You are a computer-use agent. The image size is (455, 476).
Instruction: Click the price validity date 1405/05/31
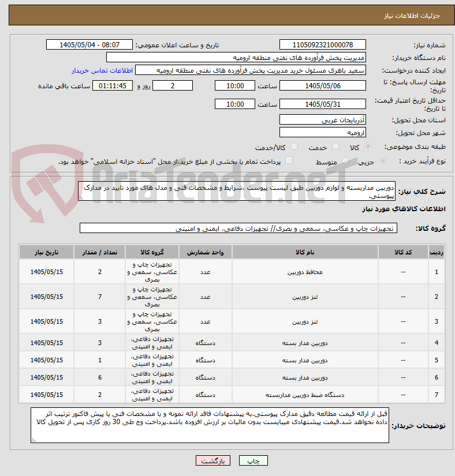coord(323,104)
